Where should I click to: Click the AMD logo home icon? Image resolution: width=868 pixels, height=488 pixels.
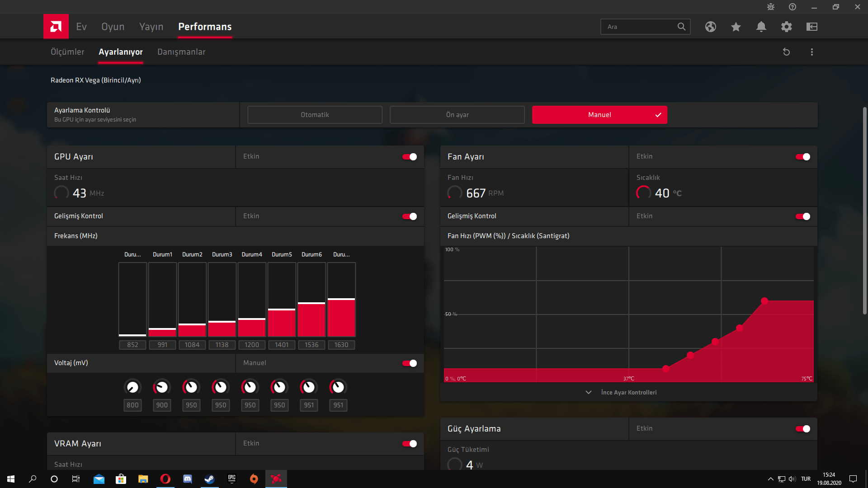(56, 27)
